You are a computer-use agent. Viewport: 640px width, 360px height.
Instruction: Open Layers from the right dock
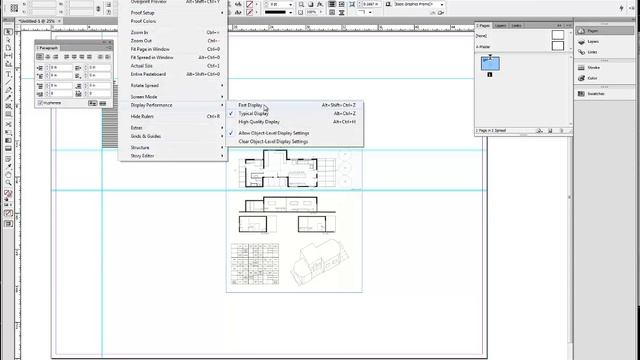tap(605, 42)
